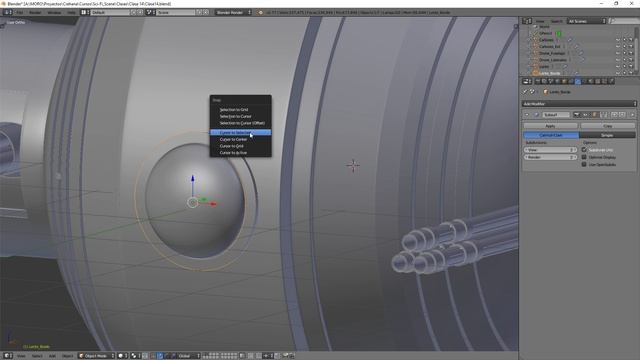Hide Cañones_Ext with its eye icon
The height and width of the screenshot is (360, 640).
point(618,47)
